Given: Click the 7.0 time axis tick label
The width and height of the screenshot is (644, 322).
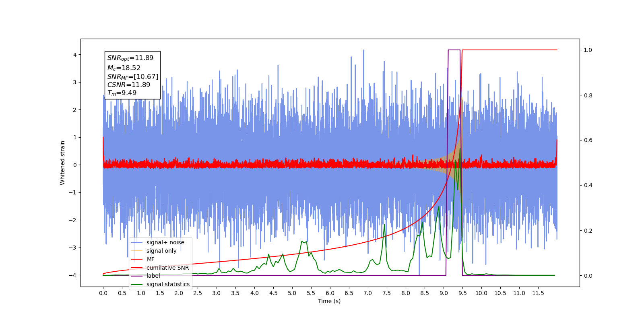Looking at the screenshot, I should (368, 293).
